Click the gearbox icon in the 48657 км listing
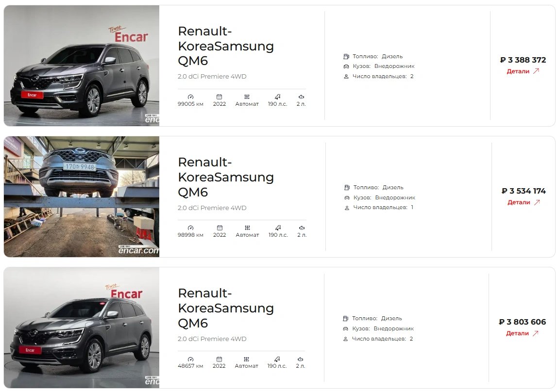This screenshot has height=392, width=559. [246, 359]
